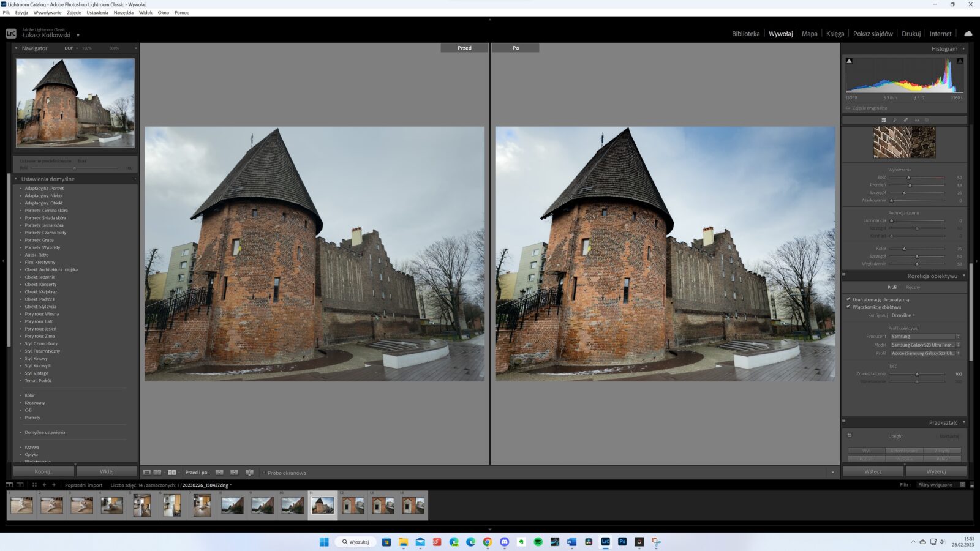Disable 'Włącz korekcję obiektywu' checkbox

[848, 307]
